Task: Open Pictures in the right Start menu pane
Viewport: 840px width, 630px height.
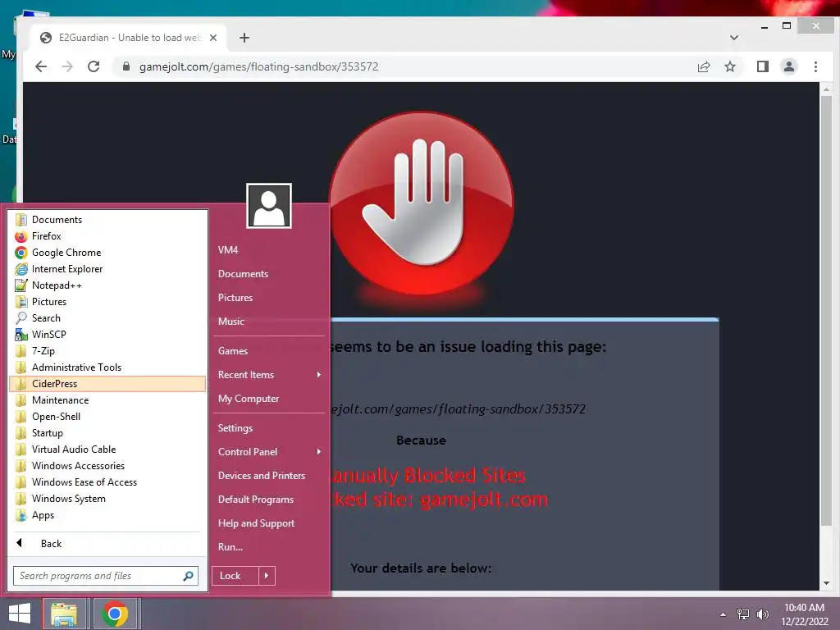Action: click(269, 298)
